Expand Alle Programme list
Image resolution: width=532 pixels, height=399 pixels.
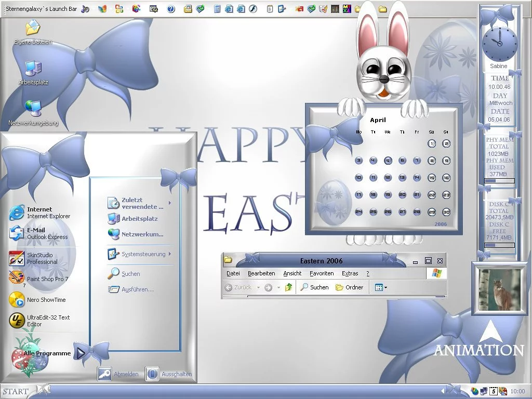point(48,353)
